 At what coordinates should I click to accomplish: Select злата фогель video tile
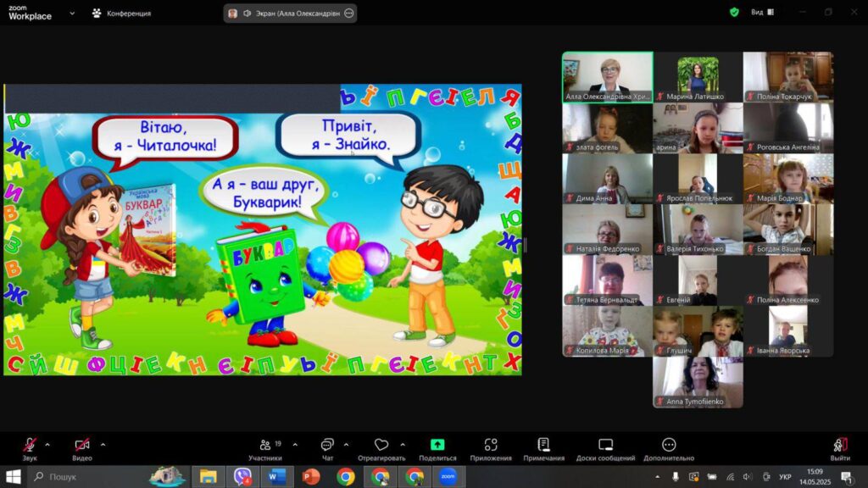[x=608, y=128]
